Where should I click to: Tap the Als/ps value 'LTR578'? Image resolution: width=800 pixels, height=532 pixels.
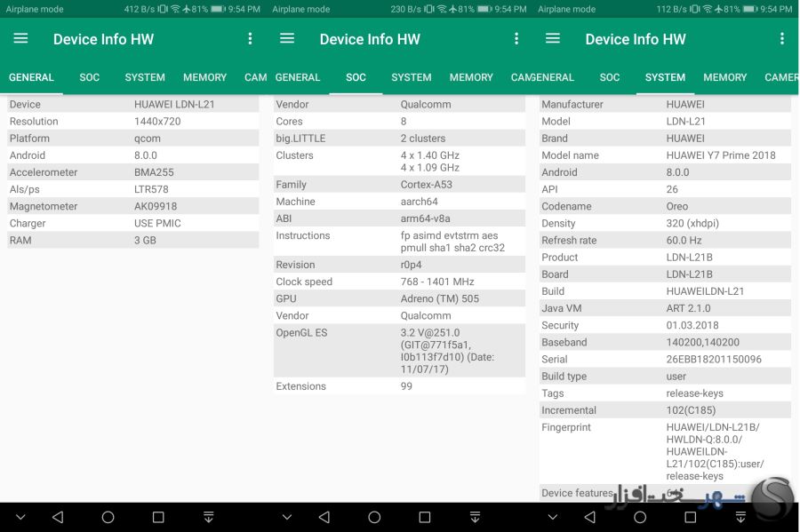151,189
